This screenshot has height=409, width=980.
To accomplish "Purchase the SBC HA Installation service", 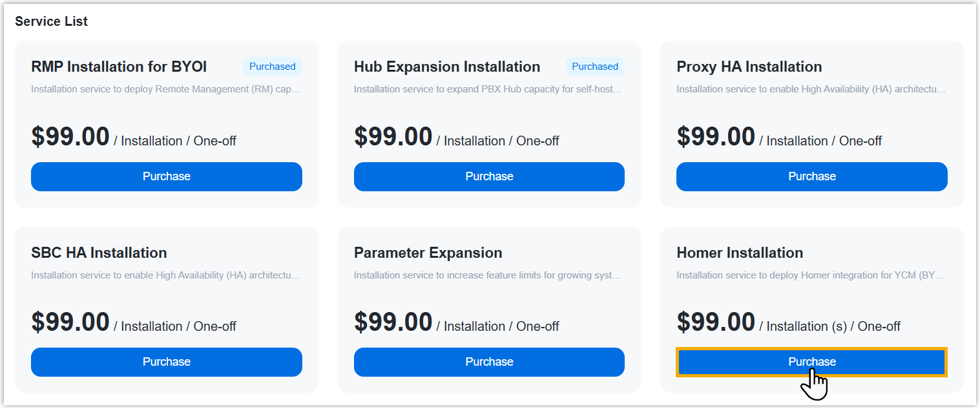I will click(x=166, y=362).
